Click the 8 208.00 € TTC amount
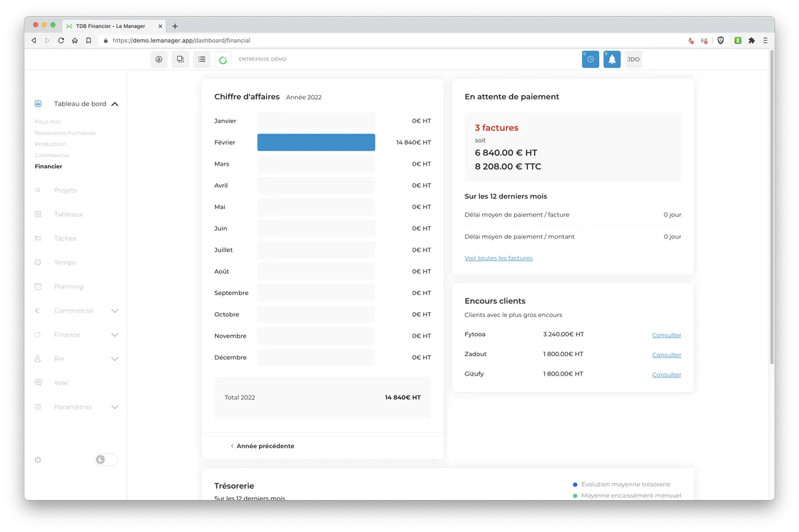This screenshot has width=799, height=532. click(508, 166)
